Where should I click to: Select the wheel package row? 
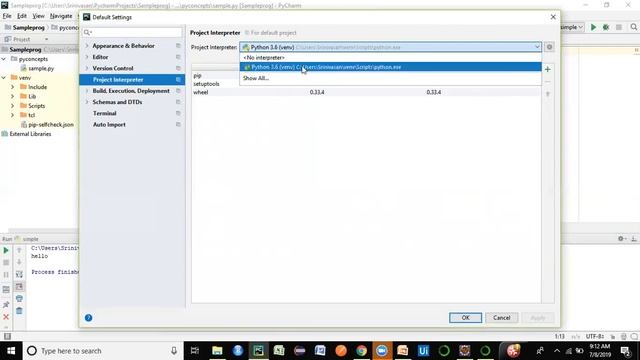click(366, 92)
